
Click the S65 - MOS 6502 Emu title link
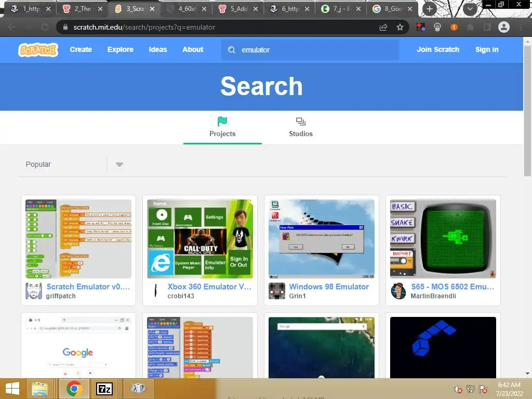pyautogui.click(x=453, y=287)
